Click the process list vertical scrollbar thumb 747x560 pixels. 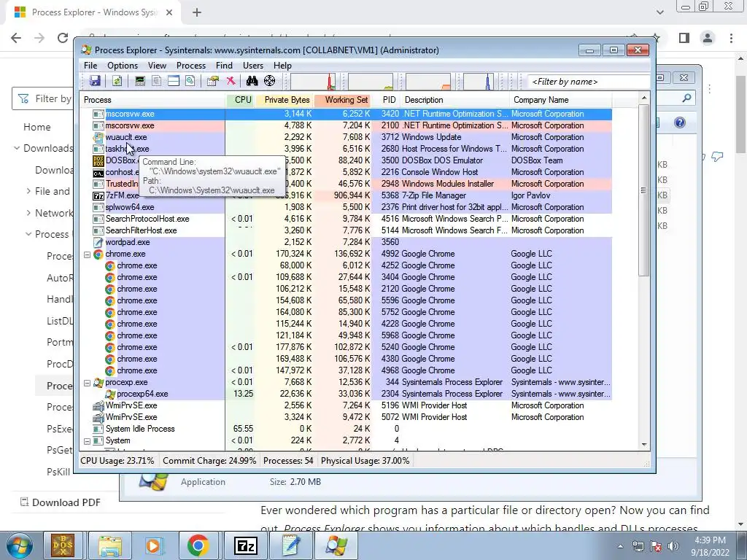(x=643, y=190)
